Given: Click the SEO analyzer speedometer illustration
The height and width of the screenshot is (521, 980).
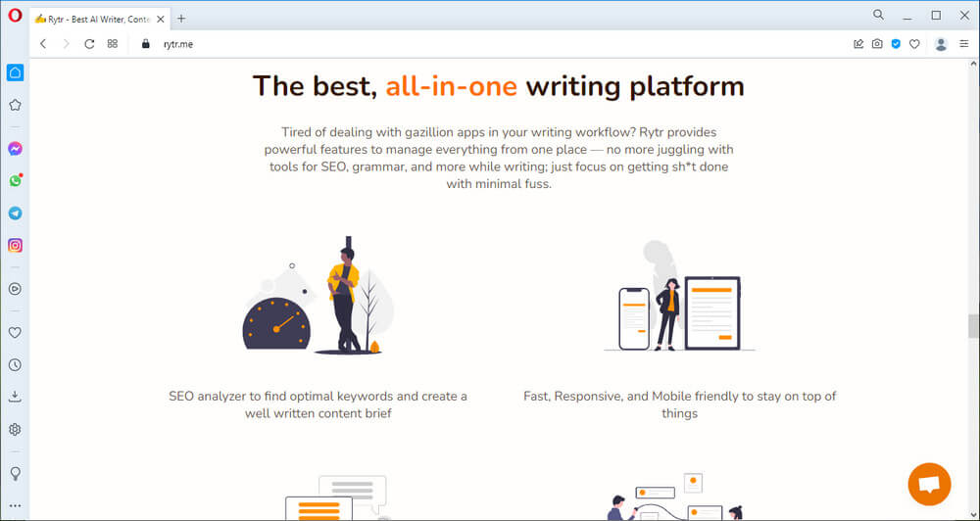Looking at the screenshot, I should pos(318,296).
